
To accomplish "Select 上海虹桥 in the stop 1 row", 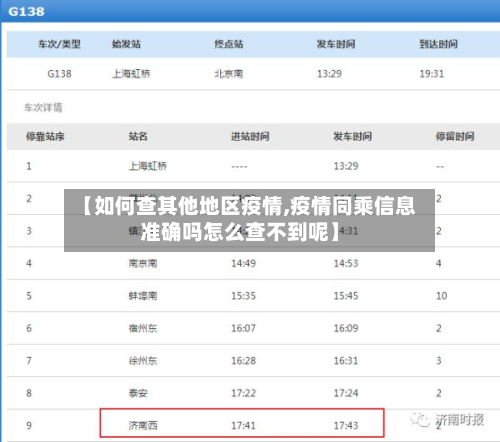I will click(x=148, y=166).
